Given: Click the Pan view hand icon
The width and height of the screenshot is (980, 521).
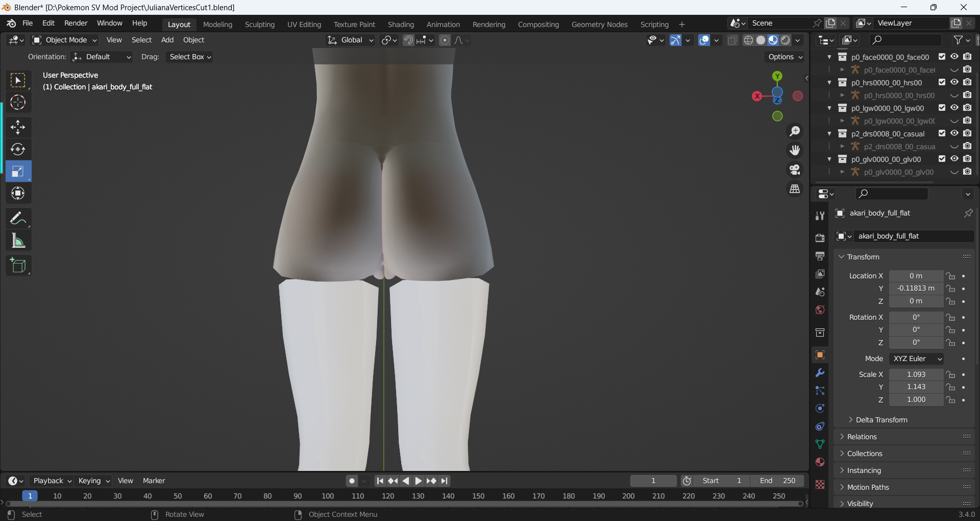Looking at the screenshot, I should (x=795, y=150).
